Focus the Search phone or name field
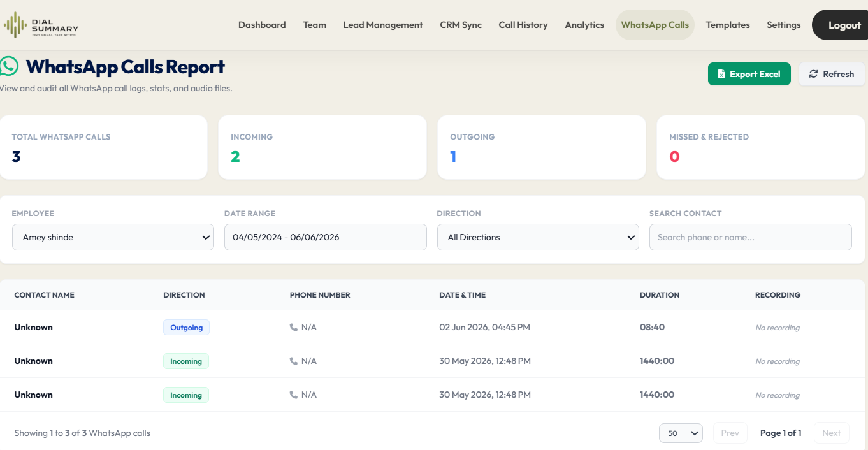Viewport: 868px width, 450px height. (751, 237)
